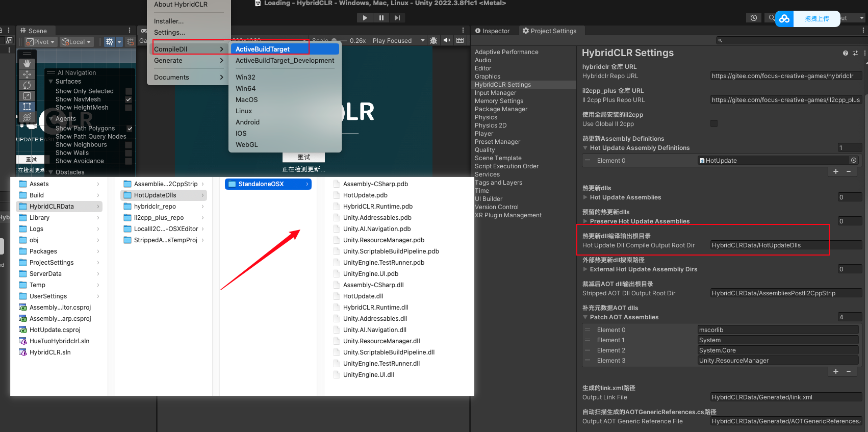868x432 pixels.
Task: Select the Rect tool in Scene toolbar
Action: [x=27, y=107]
